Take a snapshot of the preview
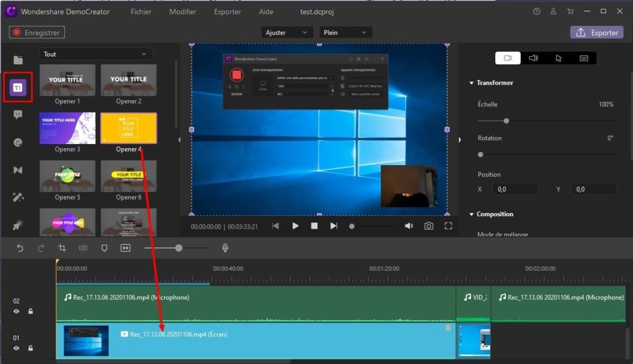Screen dimensions: 633x364 (x=429, y=226)
